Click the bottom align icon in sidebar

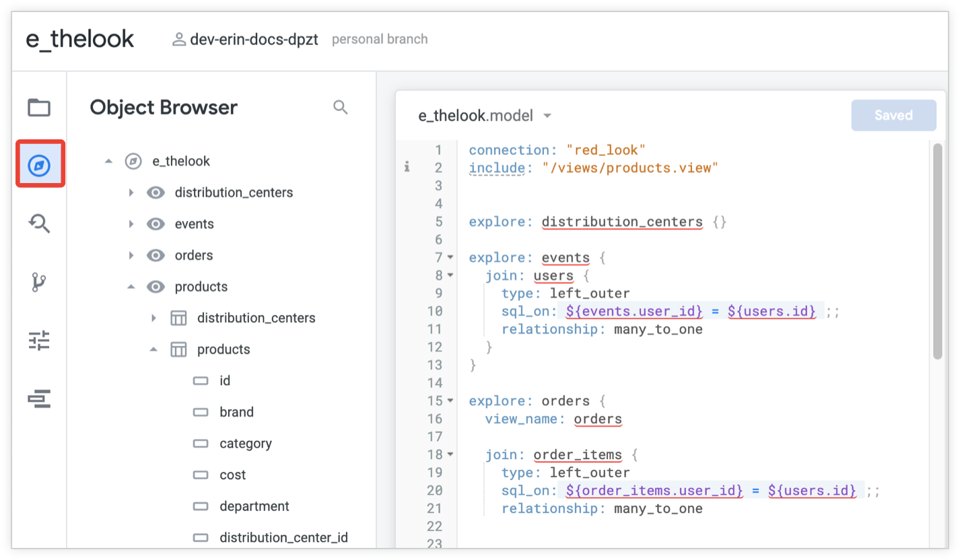(39, 399)
